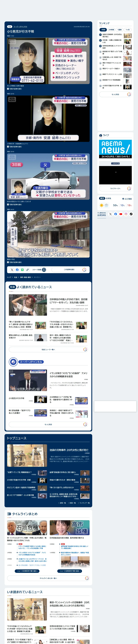The width and height of the screenshot is (138, 644).
Task: Open gallery photo 4/4 of the school building
Action: coord(48,234)
